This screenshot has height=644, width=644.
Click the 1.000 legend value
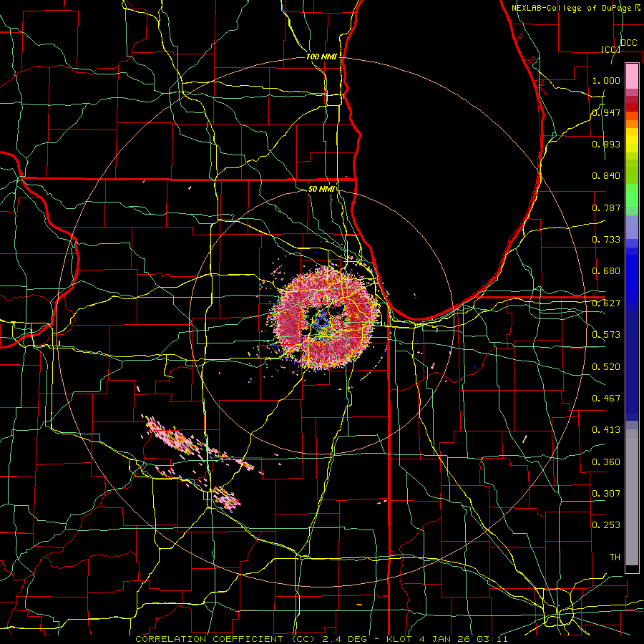pos(606,80)
